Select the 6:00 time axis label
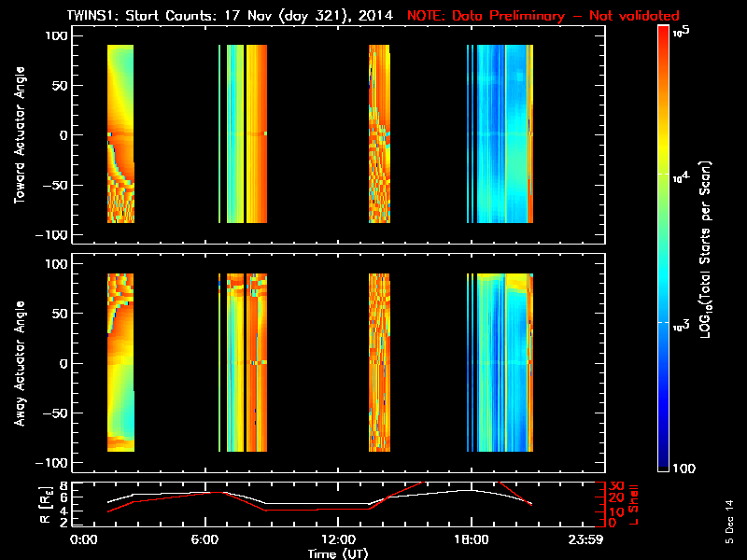This screenshot has height=560, width=747. click(204, 539)
